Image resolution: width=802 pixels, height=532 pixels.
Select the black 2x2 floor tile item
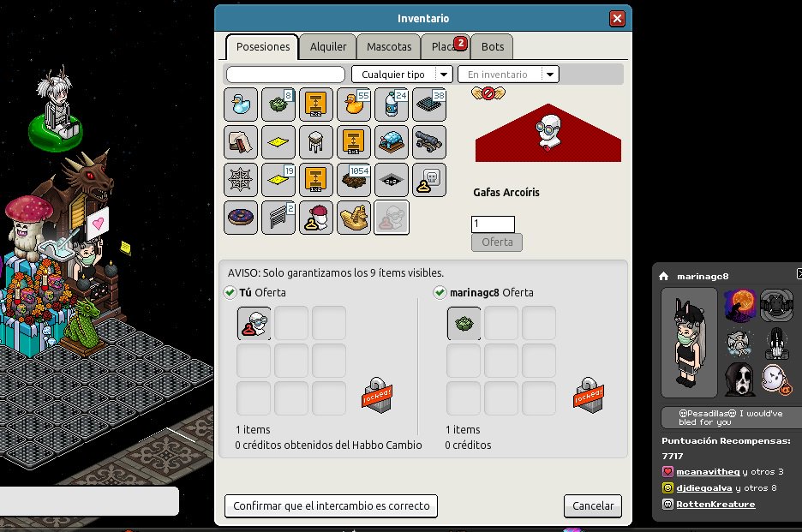[x=392, y=180]
